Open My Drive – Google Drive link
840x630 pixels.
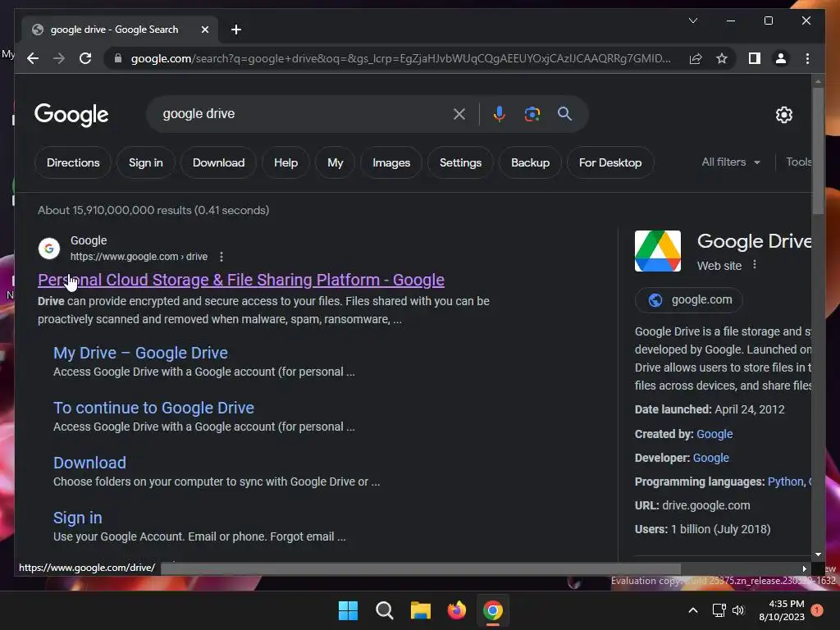coord(140,353)
